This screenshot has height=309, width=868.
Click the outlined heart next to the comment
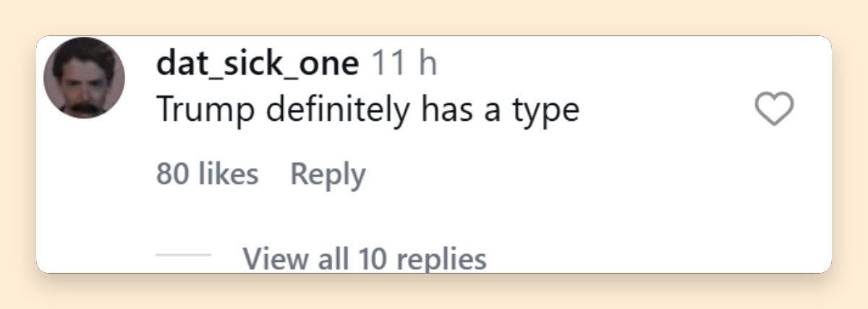[774, 110]
